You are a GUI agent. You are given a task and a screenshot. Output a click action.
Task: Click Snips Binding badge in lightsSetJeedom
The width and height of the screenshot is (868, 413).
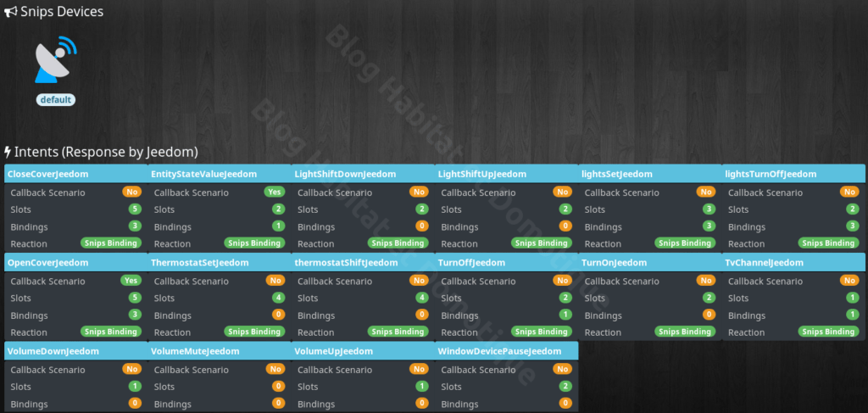coord(685,243)
